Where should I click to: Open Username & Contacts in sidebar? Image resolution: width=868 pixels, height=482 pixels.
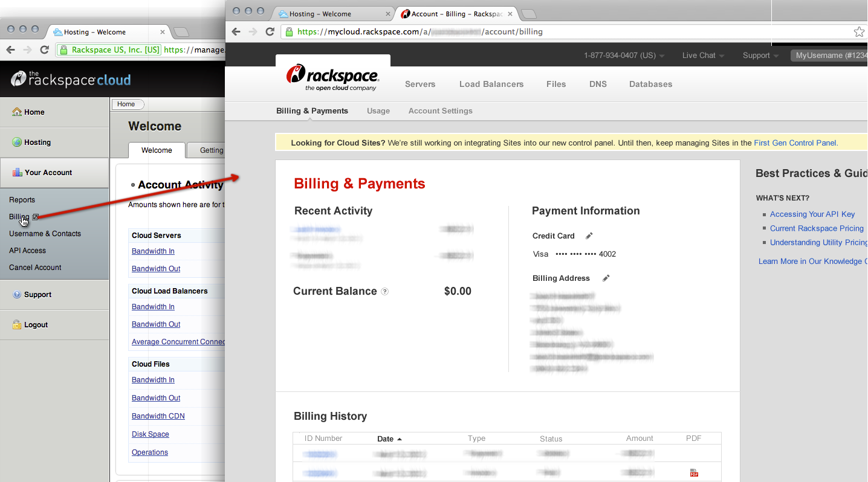point(45,234)
